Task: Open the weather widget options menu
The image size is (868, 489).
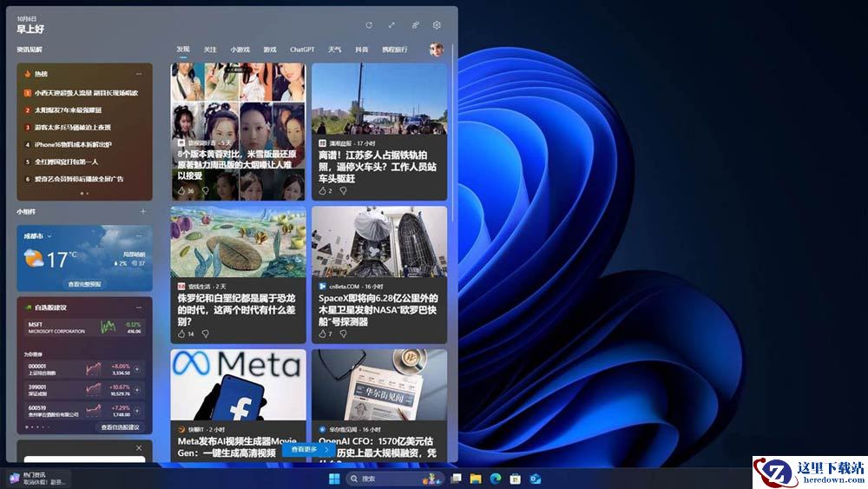Action: (x=139, y=235)
